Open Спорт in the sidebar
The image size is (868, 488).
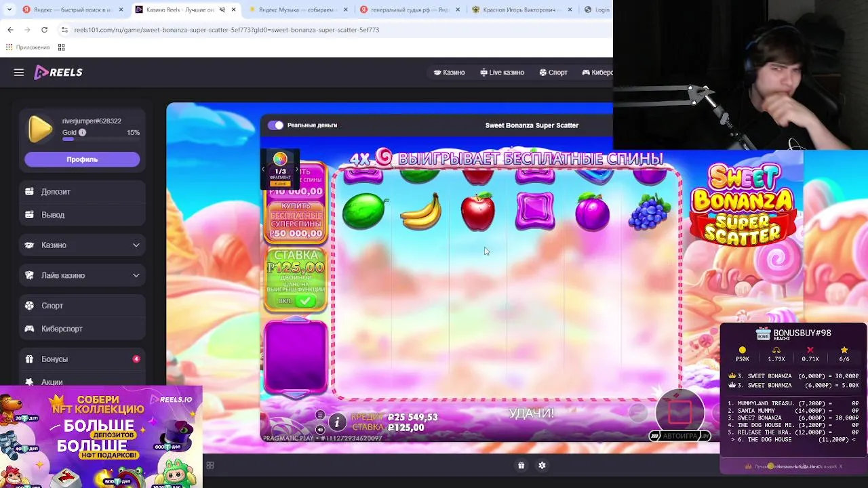click(x=82, y=306)
